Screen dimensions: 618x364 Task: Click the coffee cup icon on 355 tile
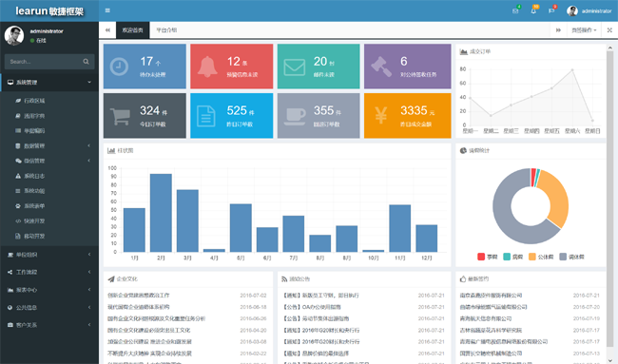295,116
